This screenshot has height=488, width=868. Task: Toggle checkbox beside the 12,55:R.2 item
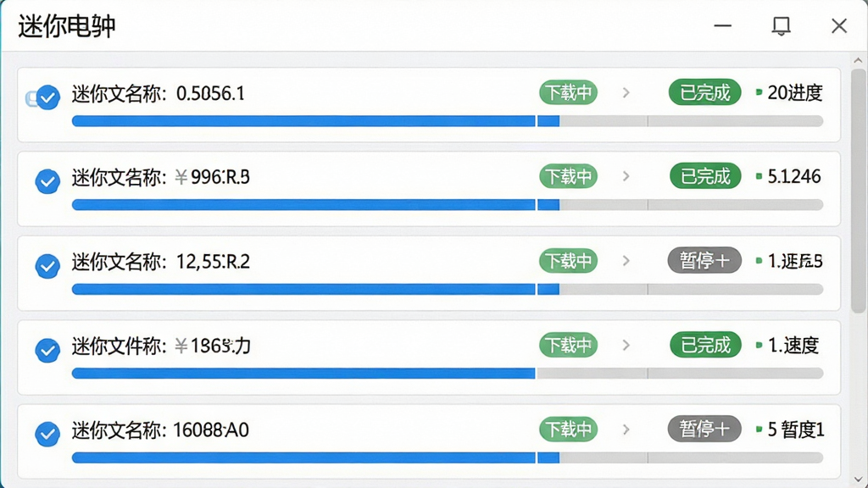(x=47, y=266)
